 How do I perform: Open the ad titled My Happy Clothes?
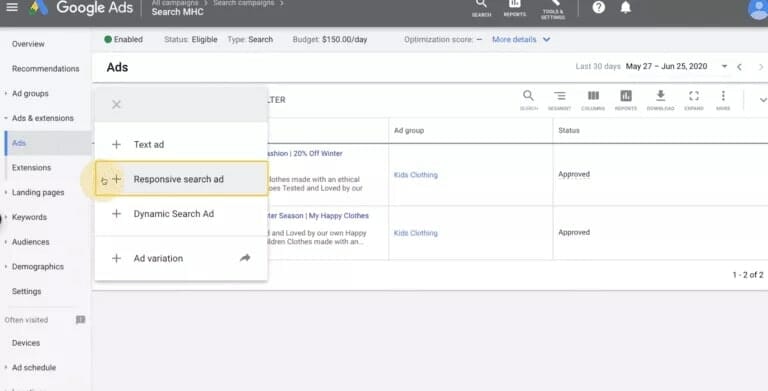tap(318, 216)
